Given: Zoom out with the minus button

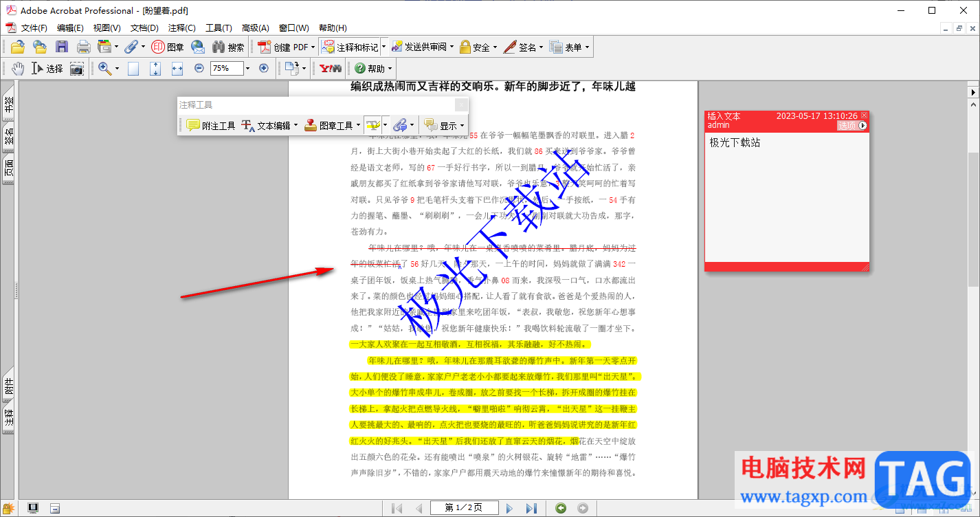Looking at the screenshot, I should pos(199,68).
